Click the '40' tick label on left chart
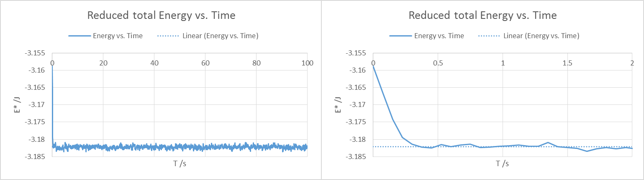 click(x=154, y=63)
